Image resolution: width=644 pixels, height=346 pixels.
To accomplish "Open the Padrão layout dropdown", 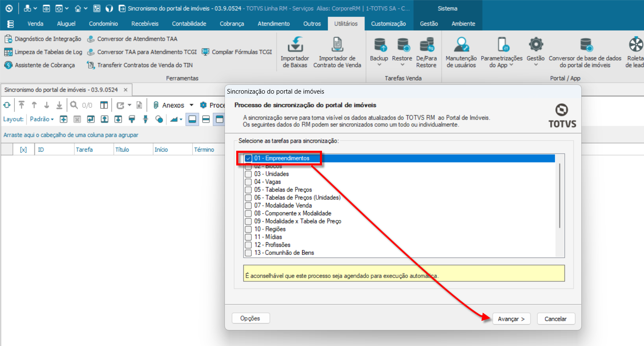I will click(42, 119).
